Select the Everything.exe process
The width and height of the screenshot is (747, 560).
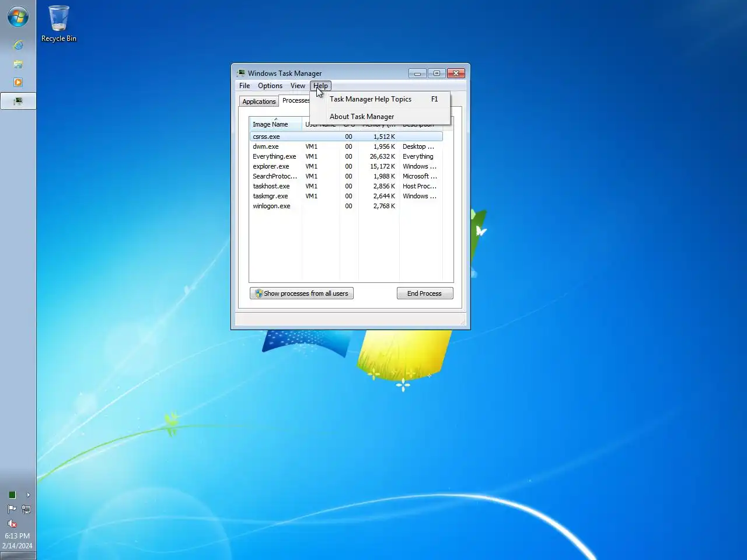coord(346,156)
